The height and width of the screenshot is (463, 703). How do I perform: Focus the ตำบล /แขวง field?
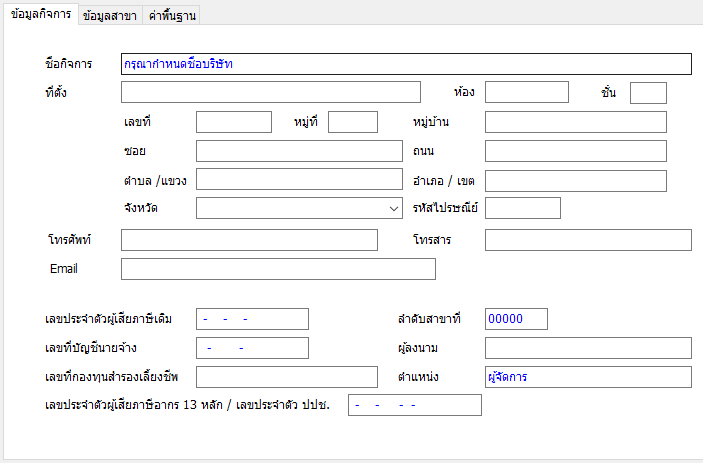coord(299,179)
